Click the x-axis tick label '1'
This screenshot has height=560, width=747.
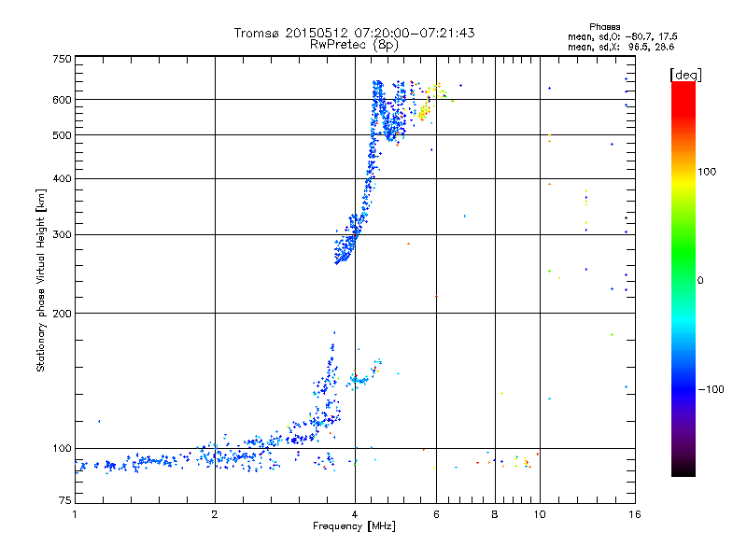click(x=75, y=514)
